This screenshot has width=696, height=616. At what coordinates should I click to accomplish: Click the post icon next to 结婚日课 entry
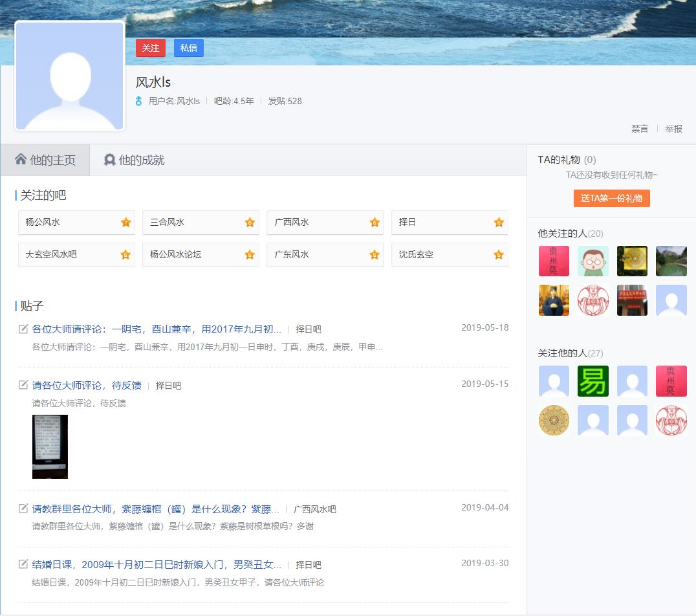coord(21,564)
